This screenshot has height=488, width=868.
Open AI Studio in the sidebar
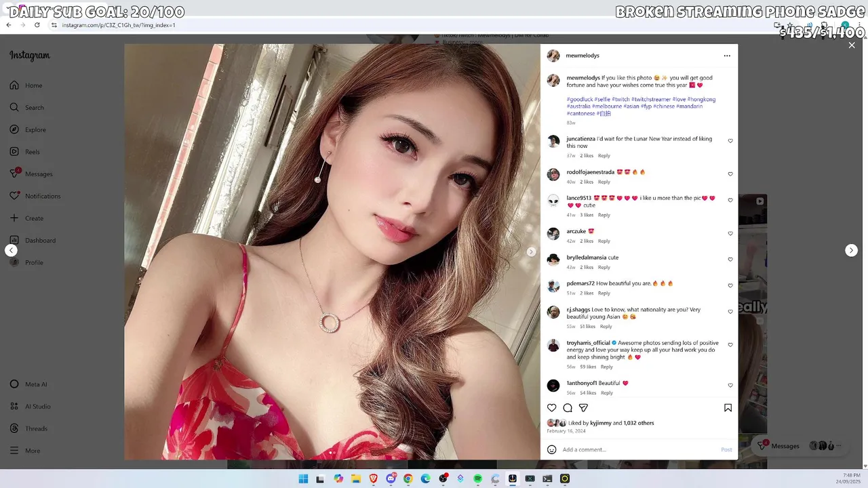31,407
